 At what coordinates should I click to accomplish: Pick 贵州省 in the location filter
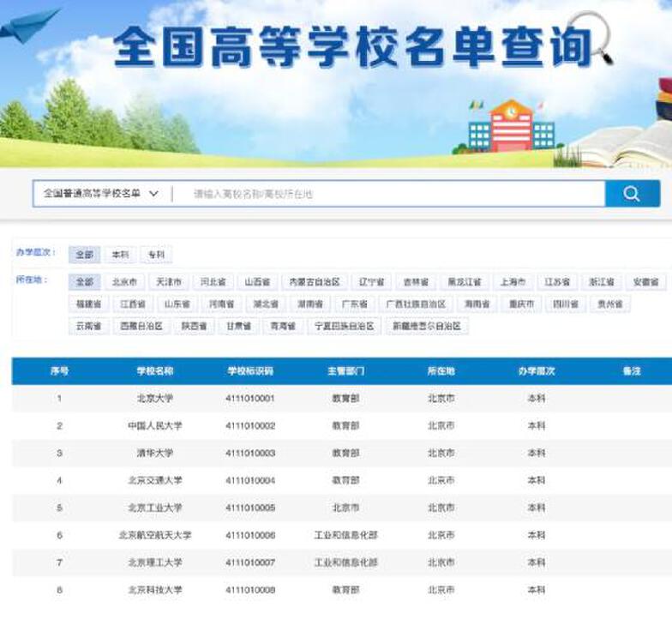[610, 304]
